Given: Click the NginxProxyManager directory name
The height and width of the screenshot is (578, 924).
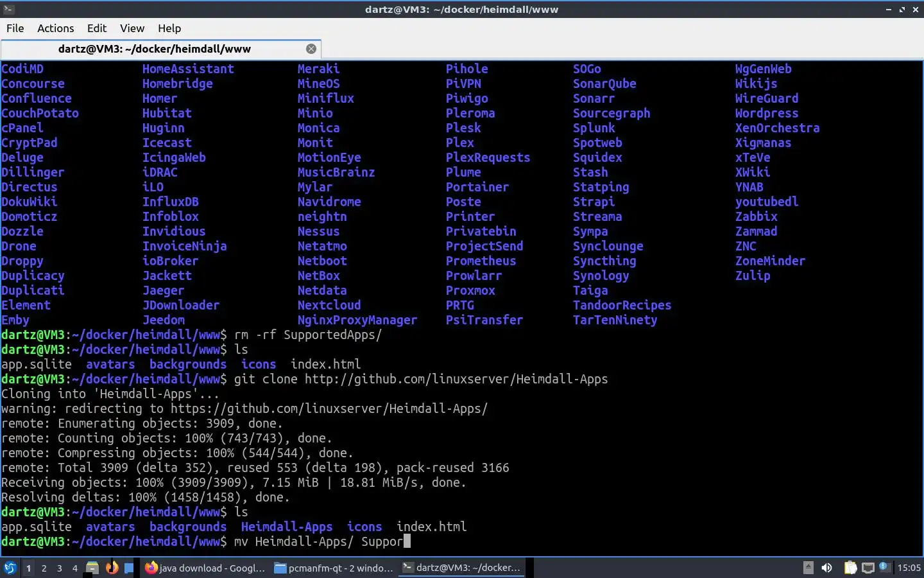Looking at the screenshot, I should [357, 320].
